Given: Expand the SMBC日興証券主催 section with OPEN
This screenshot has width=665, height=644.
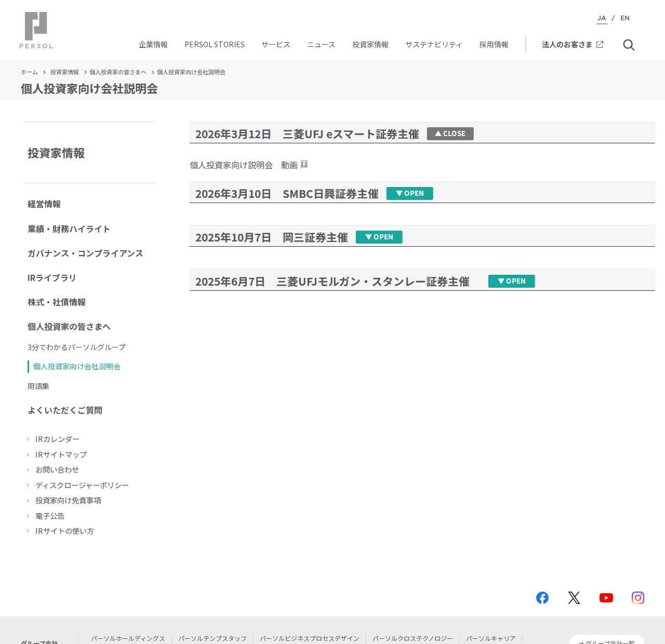Looking at the screenshot, I should click(410, 193).
